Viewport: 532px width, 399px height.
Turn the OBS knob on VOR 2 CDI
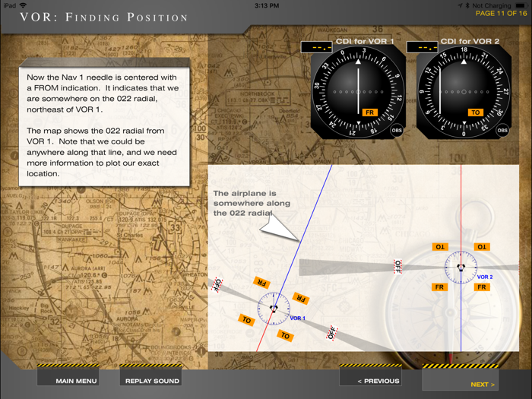502,130
